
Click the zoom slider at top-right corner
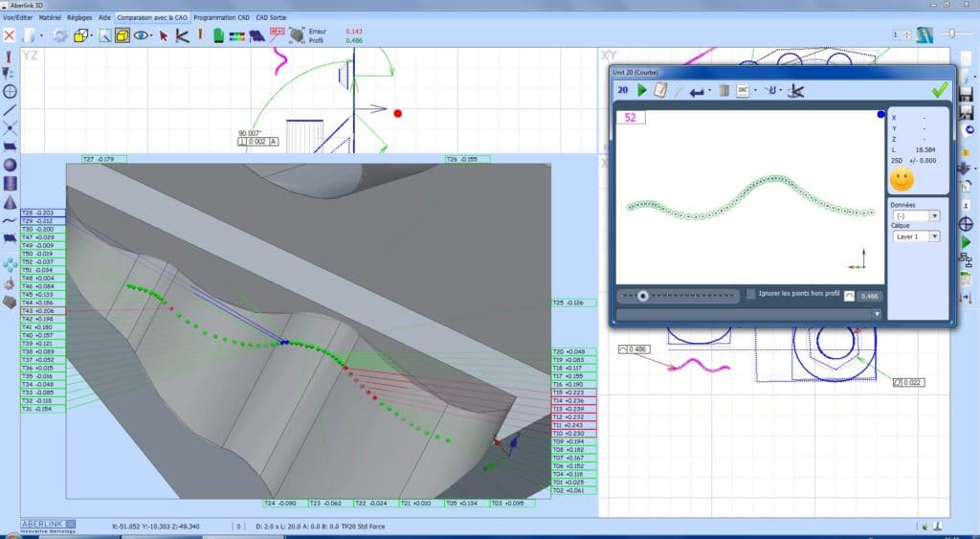tap(953, 34)
